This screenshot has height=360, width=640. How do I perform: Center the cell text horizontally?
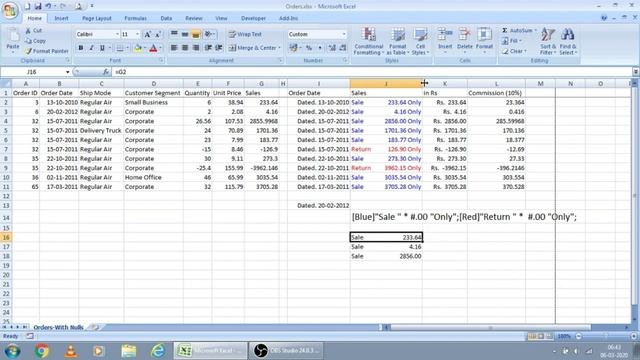click(x=185, y=48)
